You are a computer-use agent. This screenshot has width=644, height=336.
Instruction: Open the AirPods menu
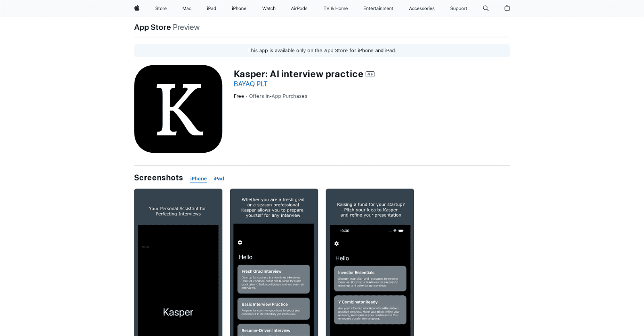pos(299,8)
